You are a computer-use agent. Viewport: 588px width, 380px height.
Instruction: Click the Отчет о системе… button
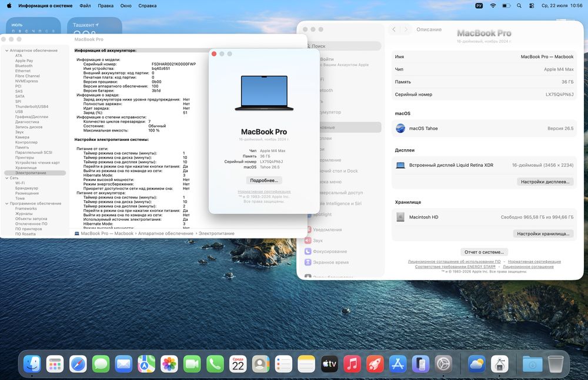tap(484, 252)
